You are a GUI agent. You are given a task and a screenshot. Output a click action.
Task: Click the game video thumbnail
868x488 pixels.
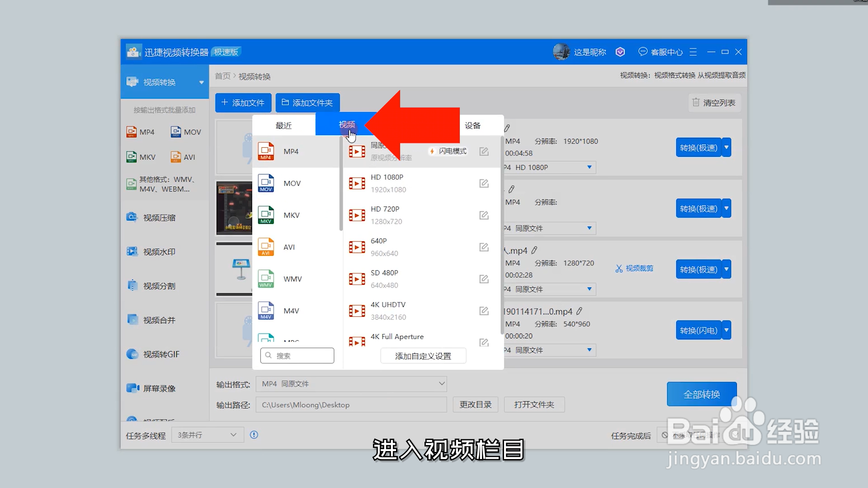click(234, 208)
